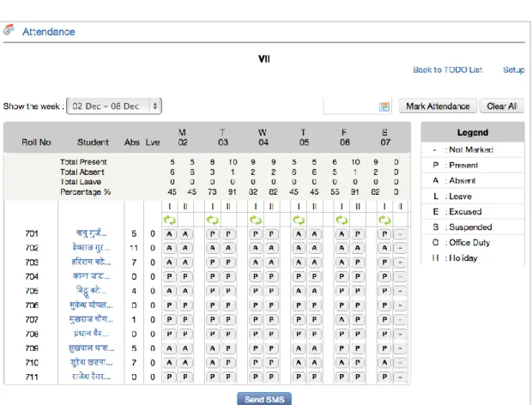Viewport: 532px width, 405px height.
Task: Click the green refresh icon under Thursday 05
Action: click(299, 221)
